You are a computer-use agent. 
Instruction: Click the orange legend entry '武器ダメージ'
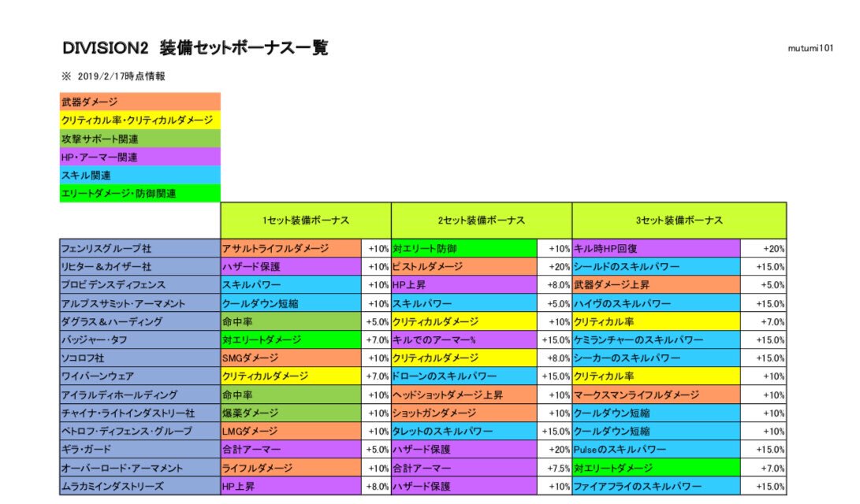(140, 102)
